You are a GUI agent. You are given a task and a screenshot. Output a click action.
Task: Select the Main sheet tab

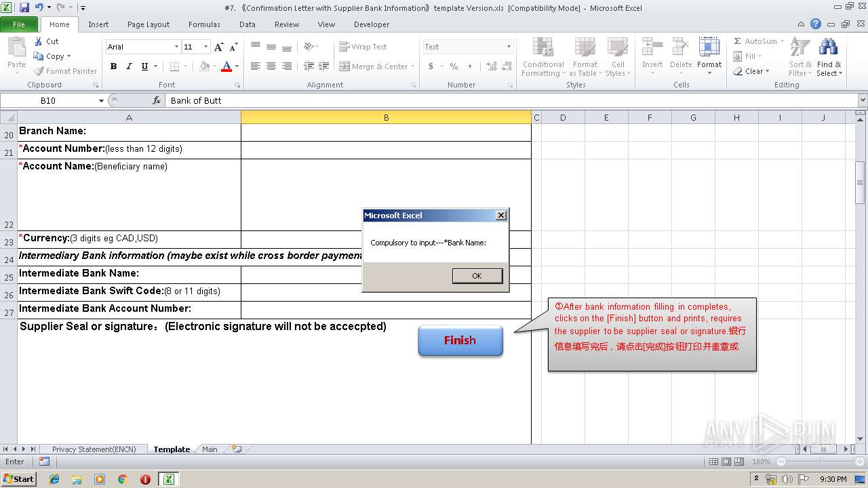[210, 449]
